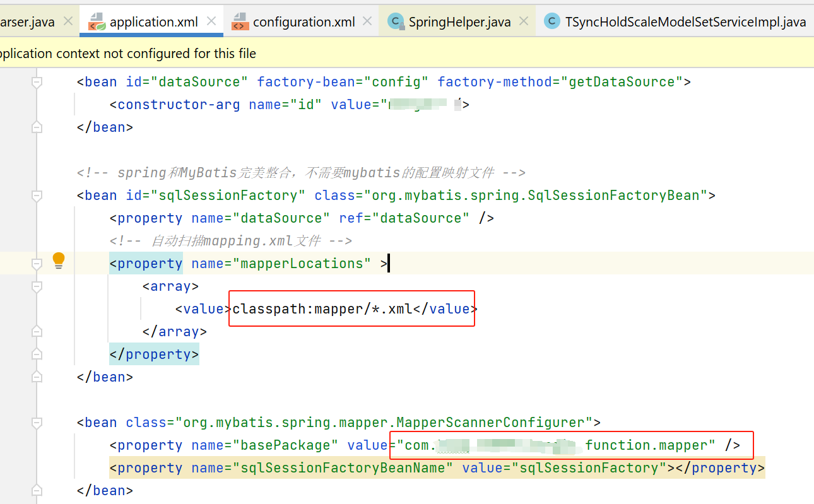Switch to the configuration.xml tab

tap(304, 22)
